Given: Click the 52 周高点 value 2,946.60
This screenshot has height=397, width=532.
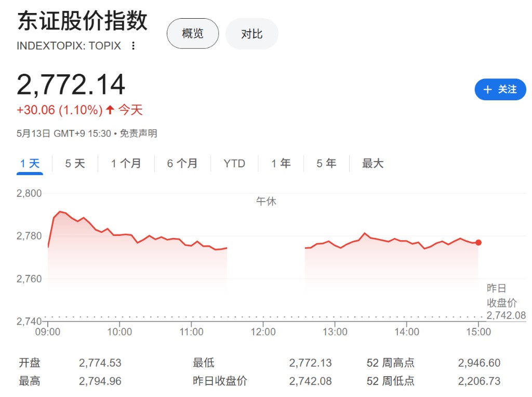Looking at the screenshot, I should [479, 363].
